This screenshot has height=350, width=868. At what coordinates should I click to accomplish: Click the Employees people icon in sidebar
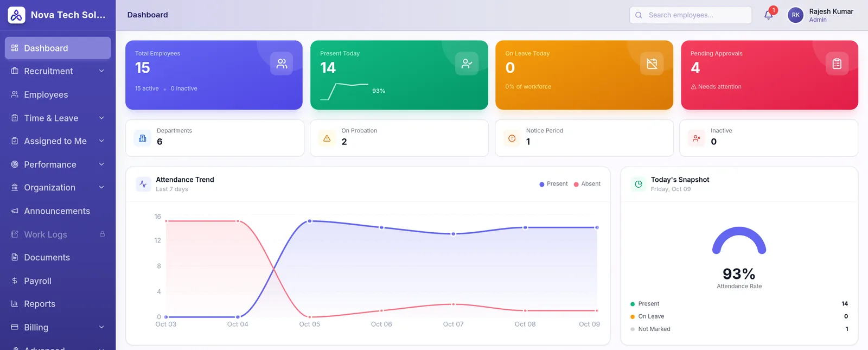pyautogui.click(x=15, y=94)
